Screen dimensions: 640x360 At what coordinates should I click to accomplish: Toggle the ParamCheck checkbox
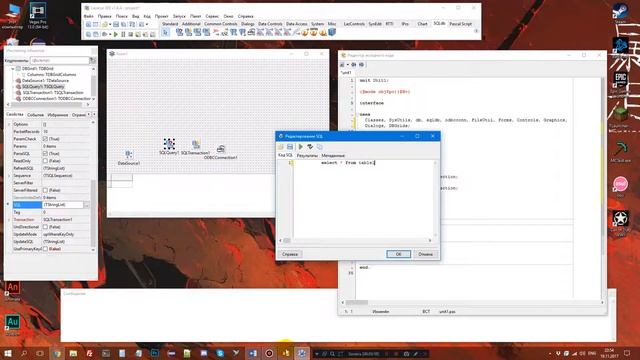coord(45,139)
